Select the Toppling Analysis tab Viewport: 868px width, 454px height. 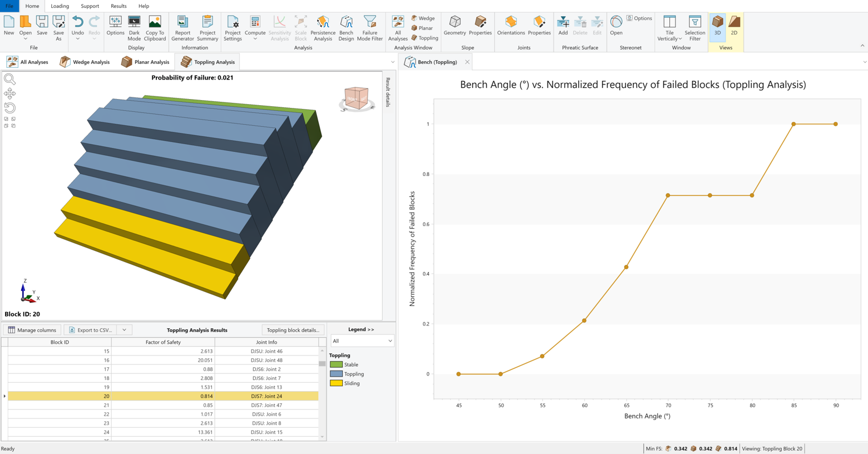[208, 62]
